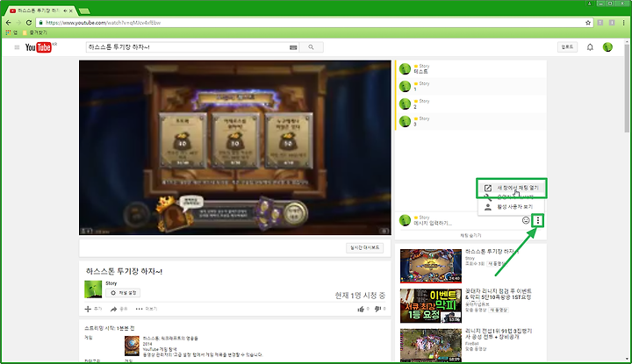This screenshot has width=632, height=364.
Task: Open the Apps shortcut in the bookmarks bar
Action: click(11, 32)
